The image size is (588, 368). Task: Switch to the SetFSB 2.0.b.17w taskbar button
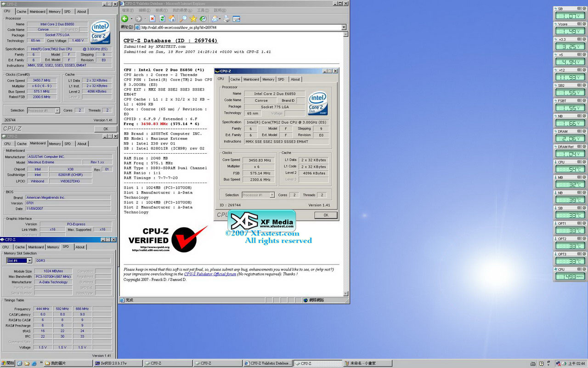[118, 363]
